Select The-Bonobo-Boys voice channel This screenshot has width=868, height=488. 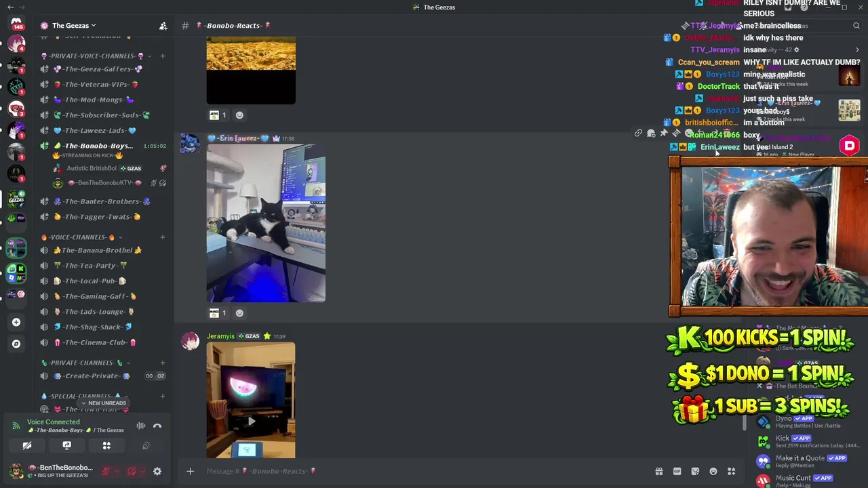pos(102,146)
